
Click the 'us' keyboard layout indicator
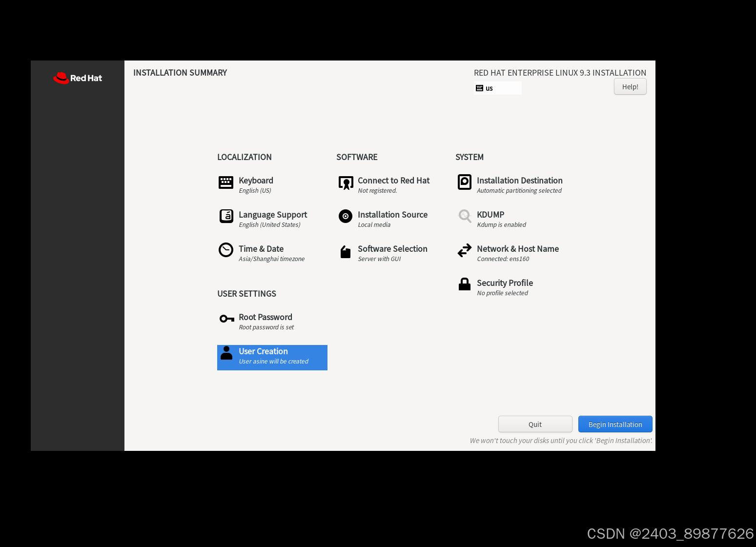click(x=497, y=88)
